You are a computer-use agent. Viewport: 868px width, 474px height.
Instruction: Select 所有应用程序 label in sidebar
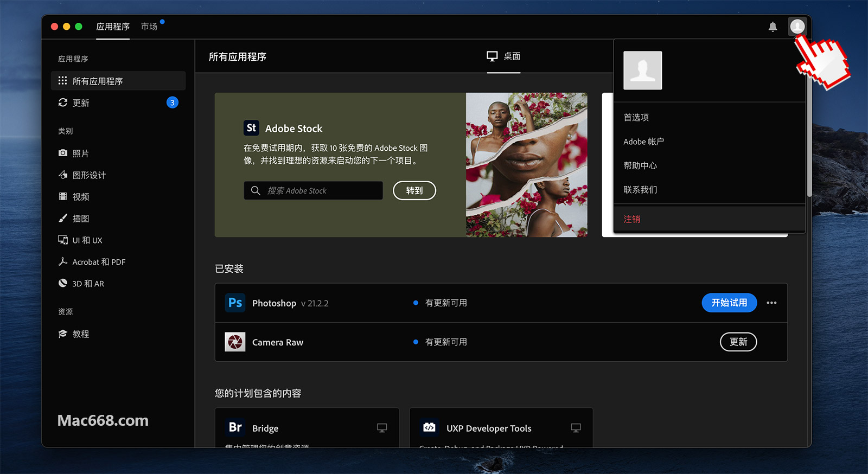[98, 81]
